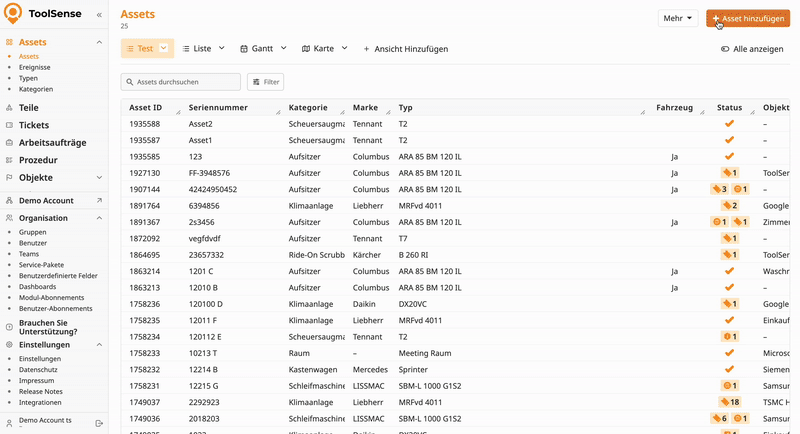
Task: Click Asset hinzufügen button
Action: 748,18
